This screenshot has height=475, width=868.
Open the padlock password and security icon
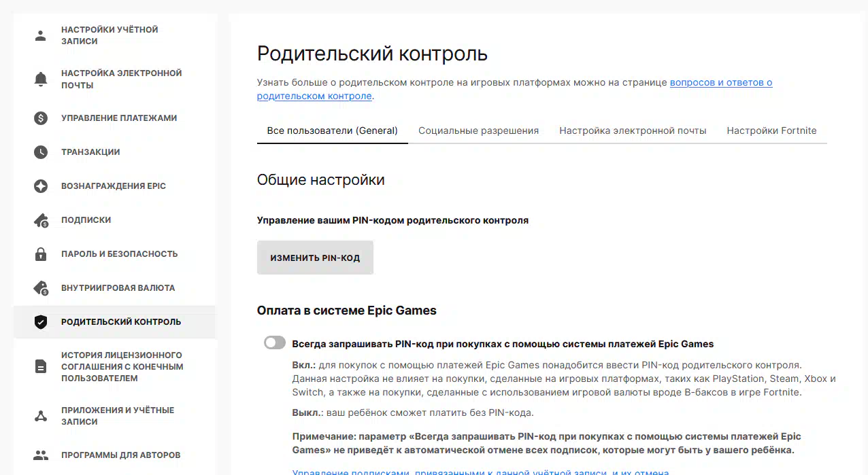41,254
